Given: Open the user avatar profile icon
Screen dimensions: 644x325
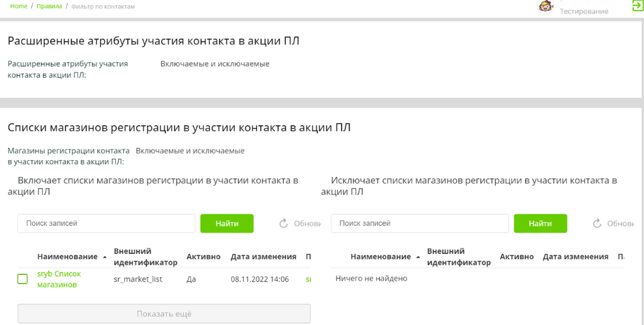Looking at the screenshot, I should pos(546,6).
